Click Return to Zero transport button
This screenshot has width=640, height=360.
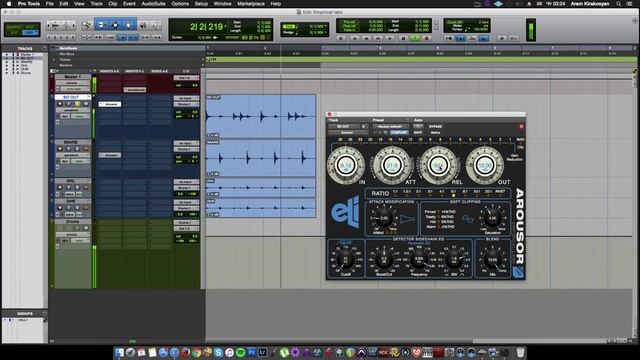[x=354, y=38]
